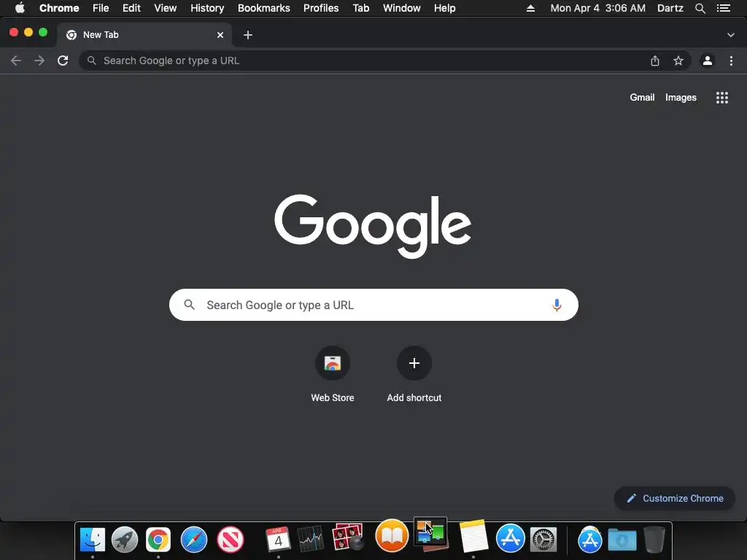Start voice search with the microphone icon
This screenshot has height=560, width=747.
coord(557,305)
